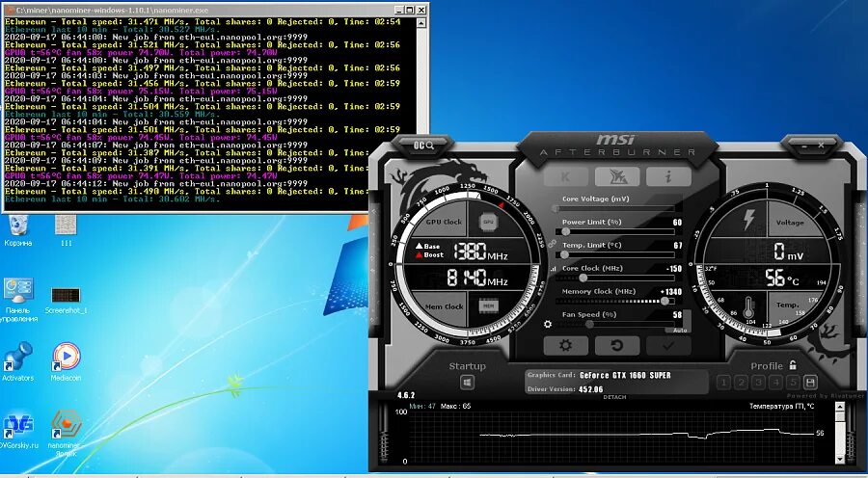Adjust the Core Voltage slider

[x=614, y=208]
